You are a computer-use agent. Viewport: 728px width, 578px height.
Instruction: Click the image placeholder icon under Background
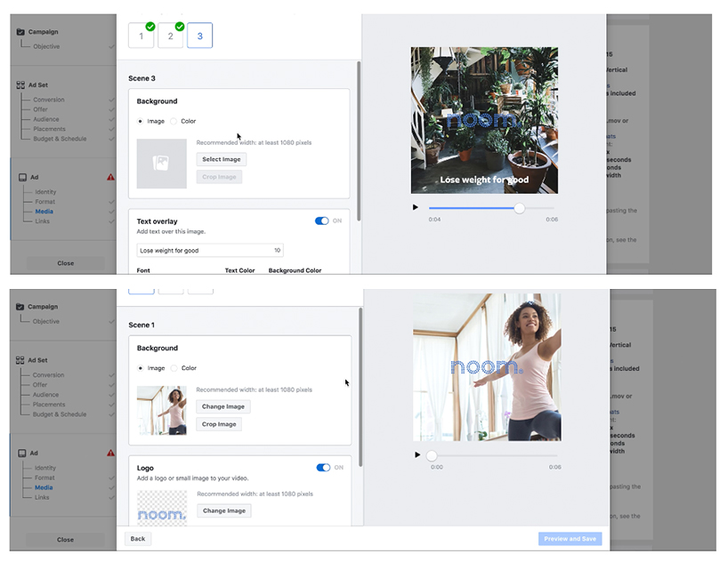[x=161, y=160]
